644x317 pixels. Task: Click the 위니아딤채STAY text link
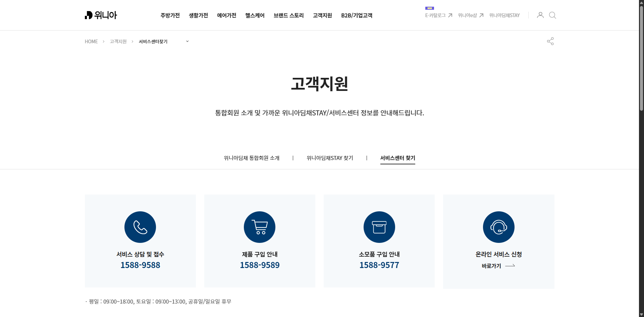click(504, 15)
